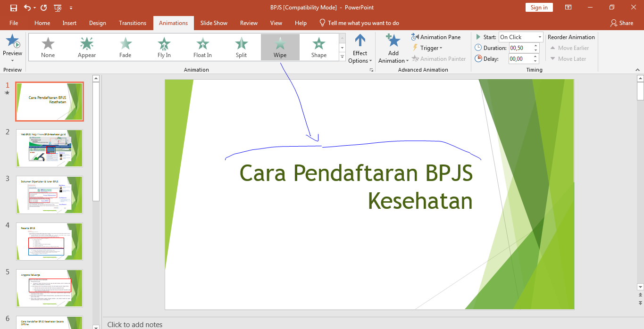Image resolution: width=644 pixels, height=329 pixels.
Task: Select slide 2 Web BPJS thumbnail
Action: tap(50, 148)
